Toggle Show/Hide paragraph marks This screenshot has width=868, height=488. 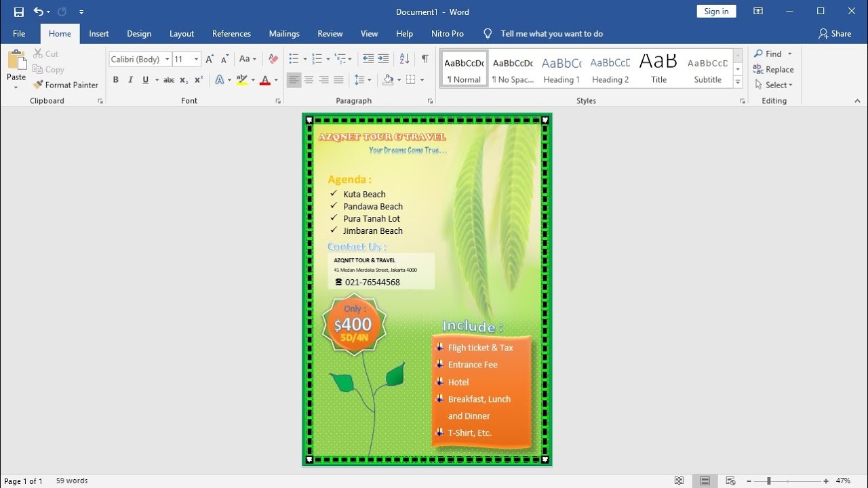coord(425,59)
